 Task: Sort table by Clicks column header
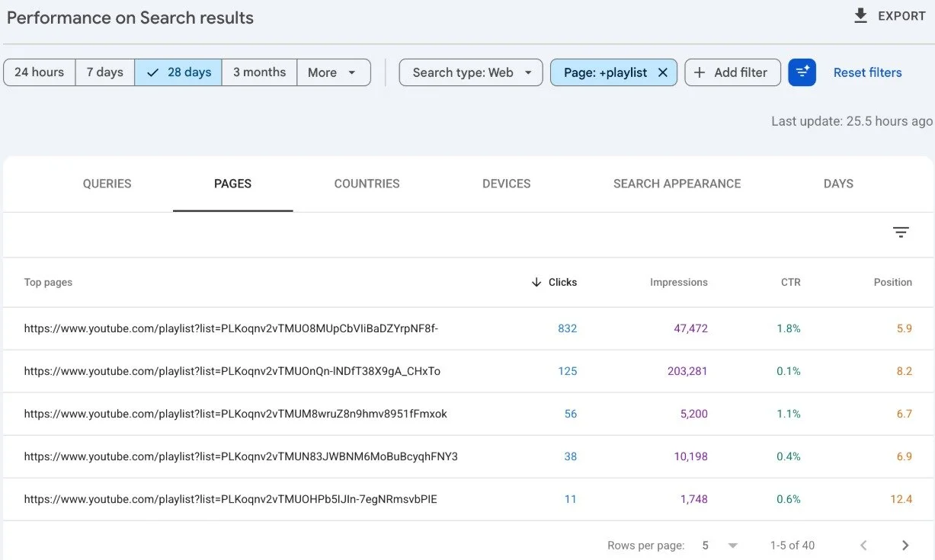[x=562, y=282]
